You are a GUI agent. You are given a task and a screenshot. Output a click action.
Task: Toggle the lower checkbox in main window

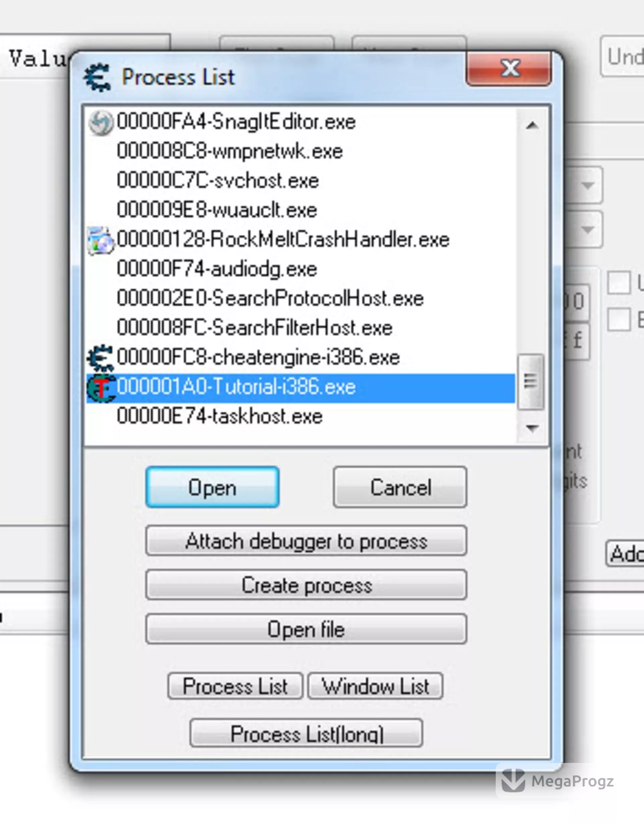[x=619, y=319]
